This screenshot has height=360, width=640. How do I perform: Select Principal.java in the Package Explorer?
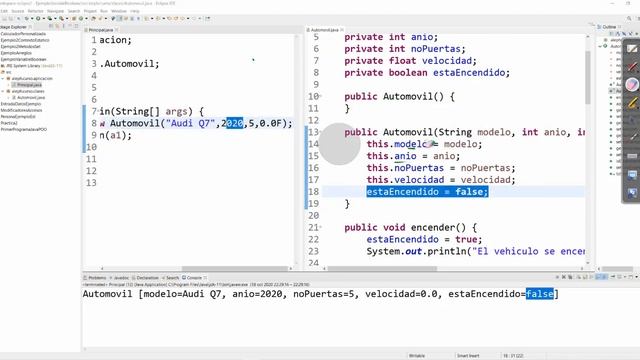pyautogui.click(x=27, y=85)
